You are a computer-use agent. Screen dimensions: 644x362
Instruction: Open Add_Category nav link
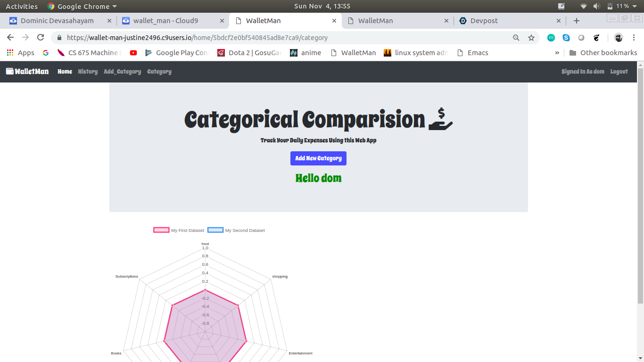tap(122, 72)
